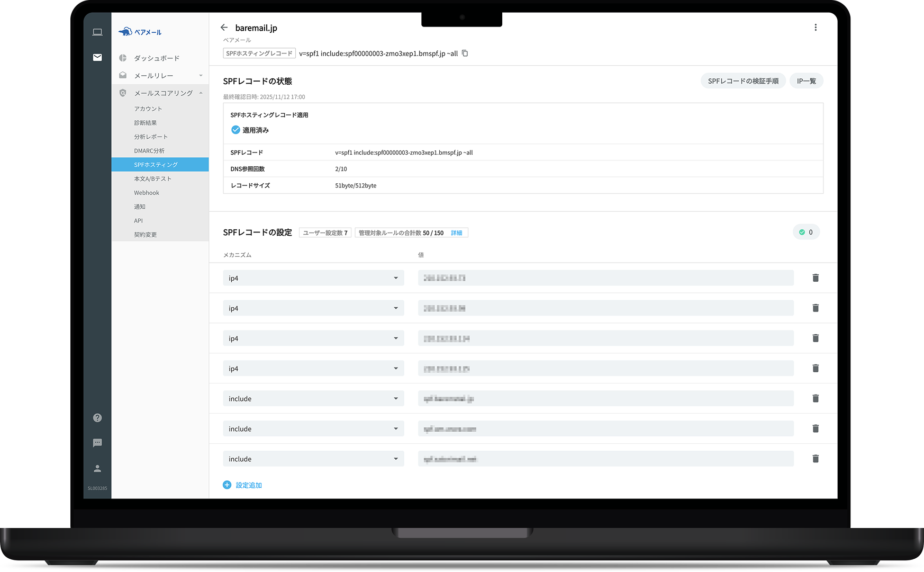The width and height of the screenshot is (924, 572).
Task: Open the first include mechanism dropdown
Action: click(x=313, y=399)
